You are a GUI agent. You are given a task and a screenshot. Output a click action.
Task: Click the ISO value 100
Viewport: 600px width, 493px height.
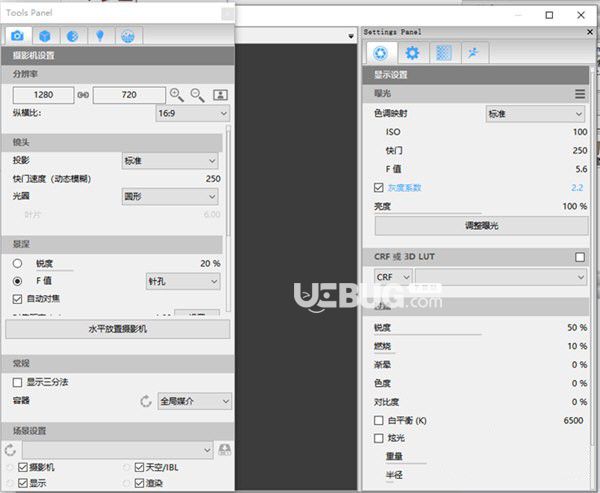[580, 132]
